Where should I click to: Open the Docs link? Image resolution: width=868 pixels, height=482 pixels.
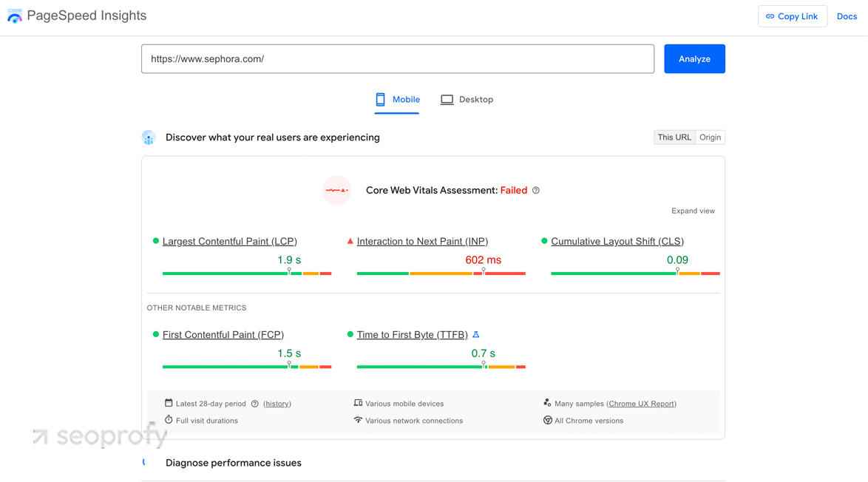click(847, 16)
